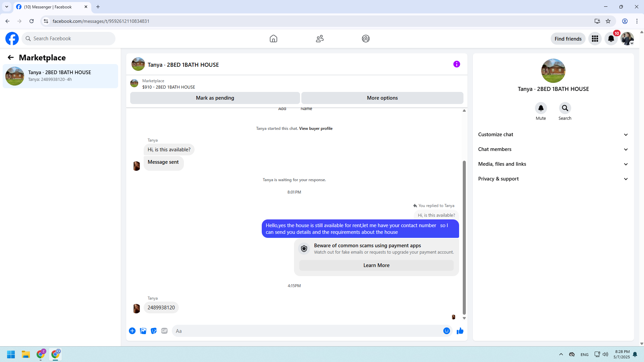Click the browser back arrow
Screen dimensions: 644x362
tap(7, 21)
